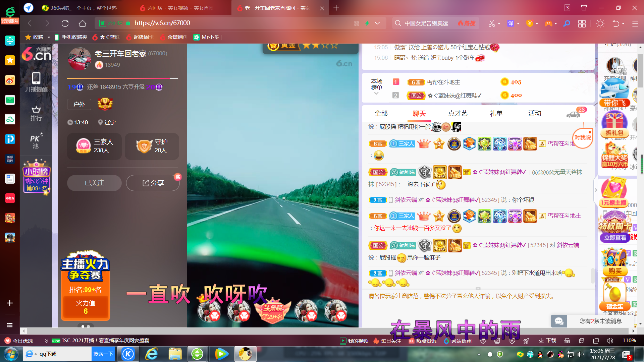The image size is (644, 362).
Task: Open the 排行 crown ranking icon
Action: click(36, 113)
